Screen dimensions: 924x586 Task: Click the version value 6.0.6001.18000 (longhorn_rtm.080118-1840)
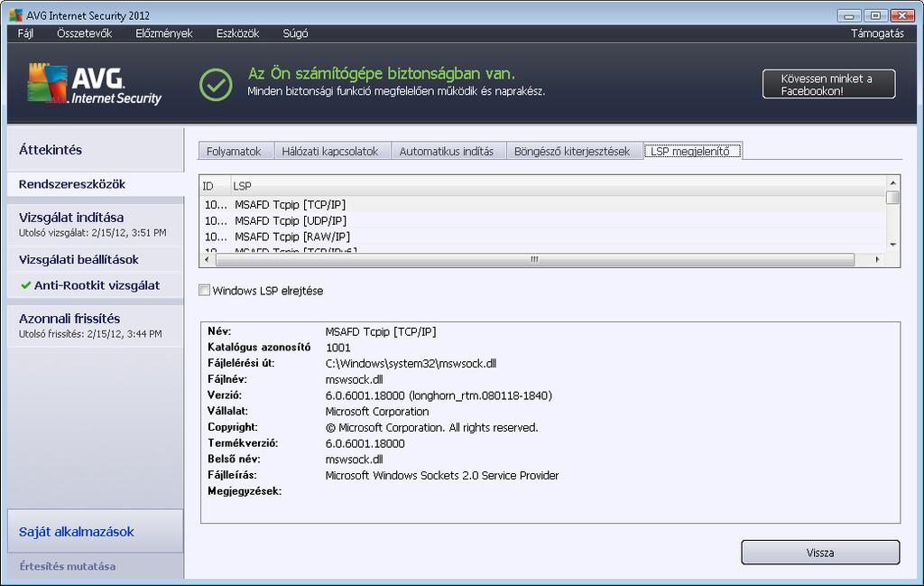(x=439, y=395)
